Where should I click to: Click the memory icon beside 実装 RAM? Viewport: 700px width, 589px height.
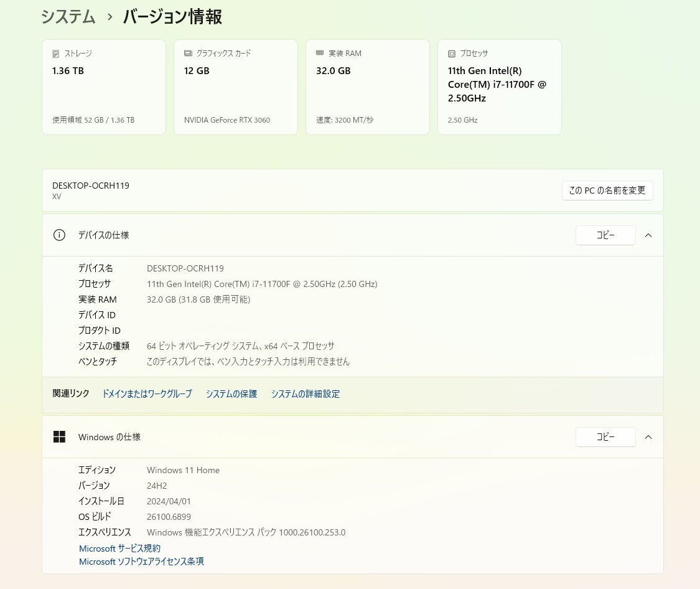pos(320,54)
